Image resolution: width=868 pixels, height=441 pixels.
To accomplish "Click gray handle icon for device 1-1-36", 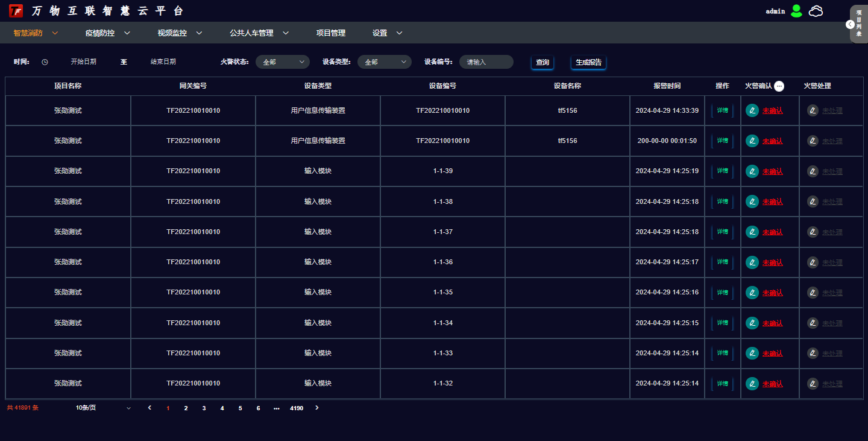I will 813,262.
